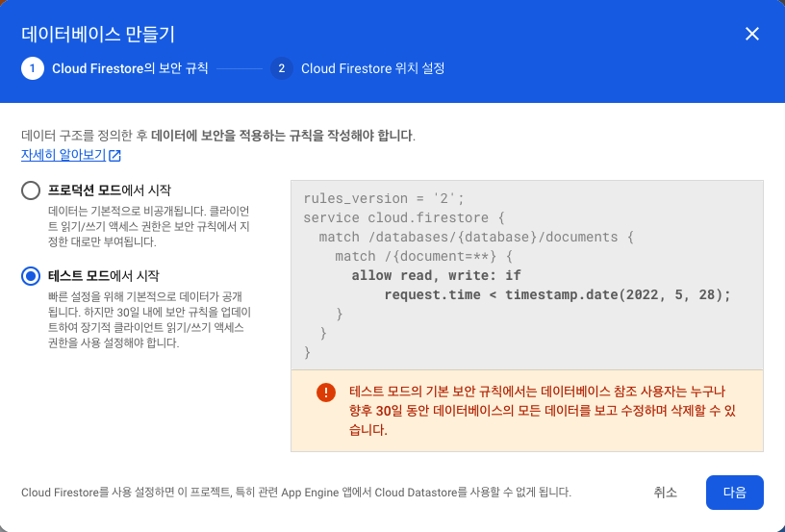Viewport: 785px width, 532px height.
Task: Click the step 2 circle indicator
Action: point(281,68)
